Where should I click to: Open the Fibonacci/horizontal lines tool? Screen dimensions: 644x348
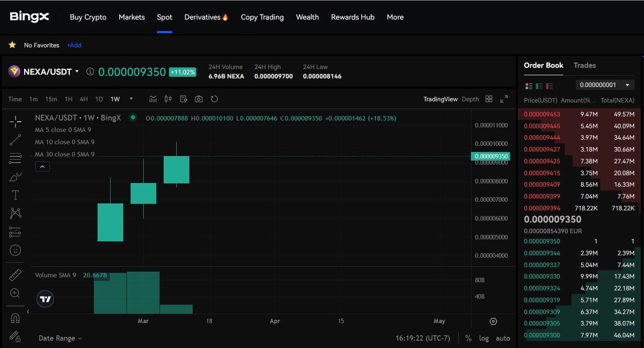tap(16, 158)
